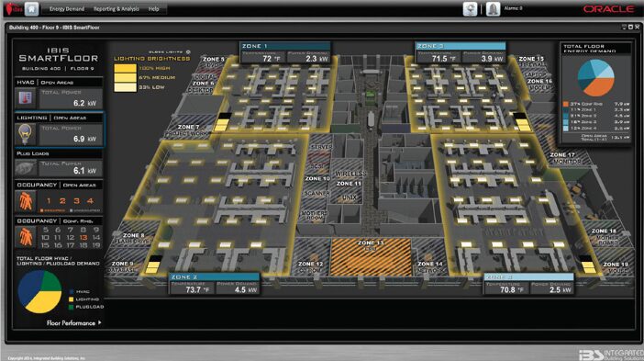
Task: Open the Reporting & Analysis menu
Action: tap(117, 8)
